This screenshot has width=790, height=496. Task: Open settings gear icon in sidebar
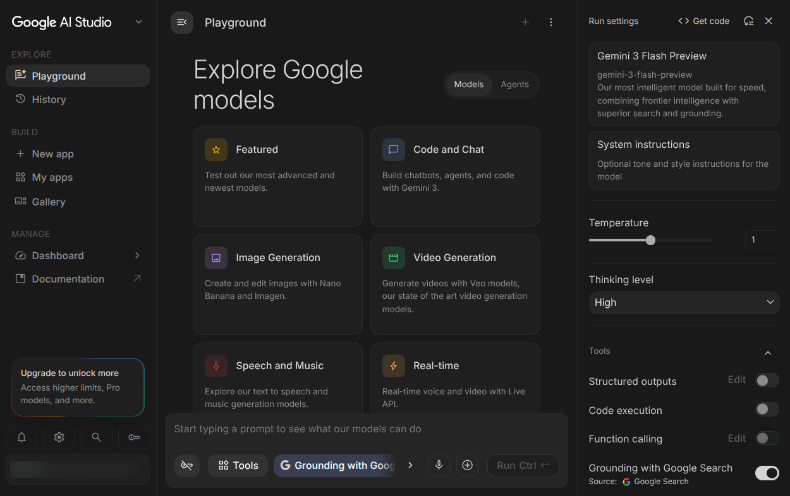click(x=59, y=437)
